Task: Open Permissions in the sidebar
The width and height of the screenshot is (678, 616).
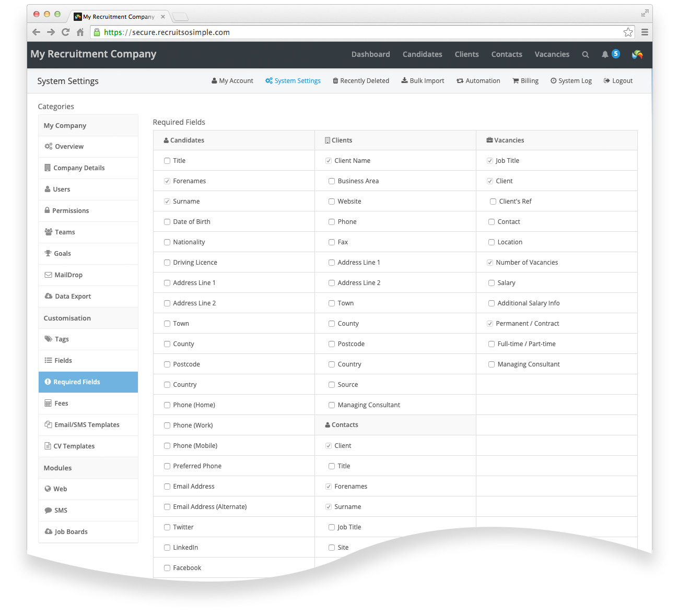Action: point(88,211)
